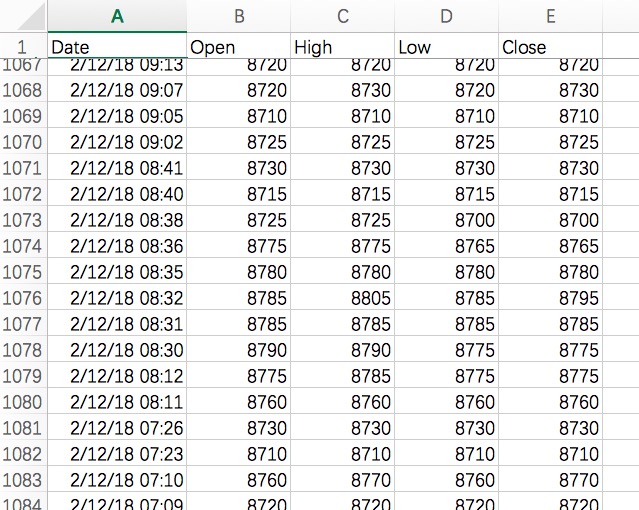
Task: Click the "Close" header cell
Action: (x=550, y=47)
